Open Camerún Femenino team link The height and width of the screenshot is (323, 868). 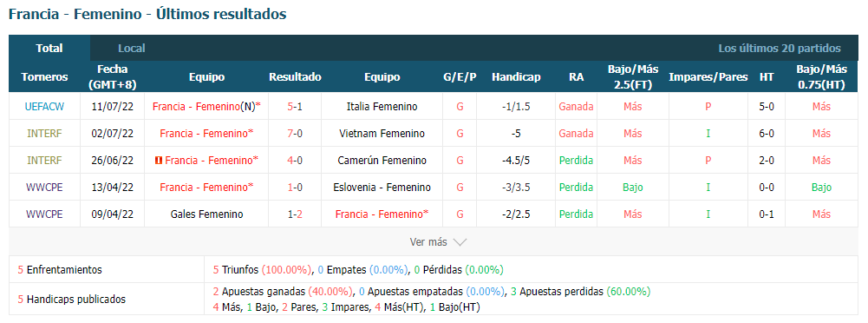click(x=382, y=161)
